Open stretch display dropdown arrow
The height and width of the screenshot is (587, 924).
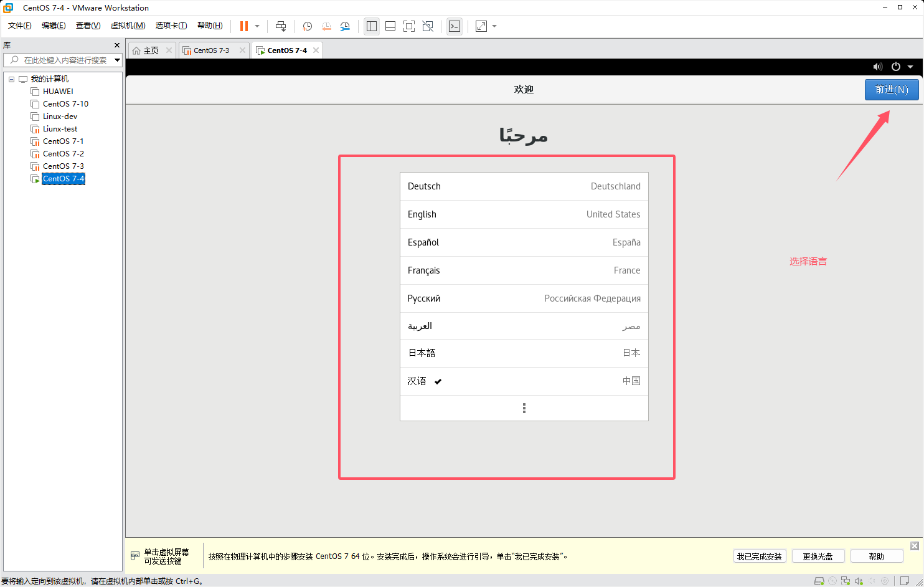(494, 26)
